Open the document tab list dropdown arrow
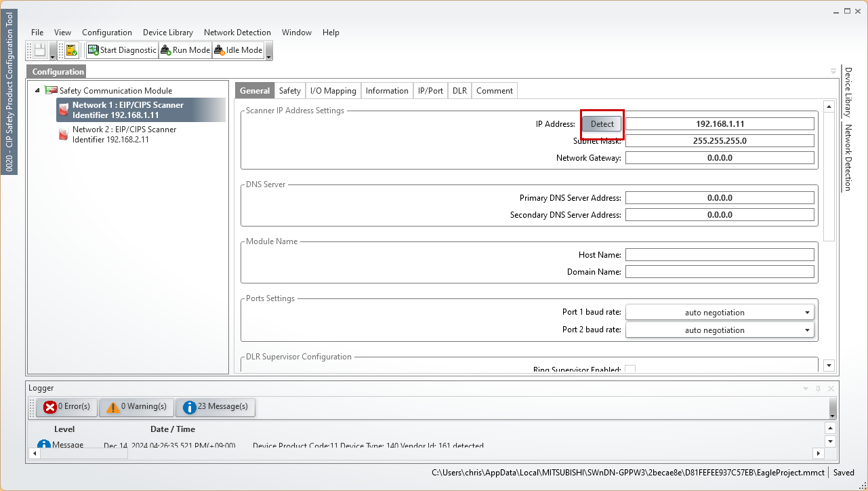This screenshot has width=868, height=491. [x=833, y=71]
